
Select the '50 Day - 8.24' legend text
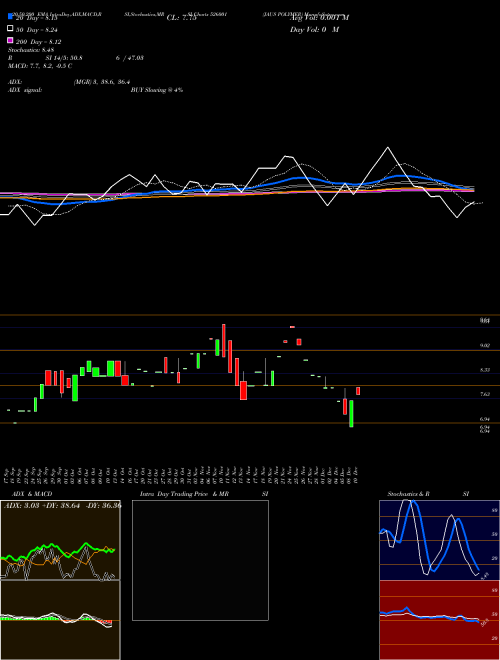37,30
